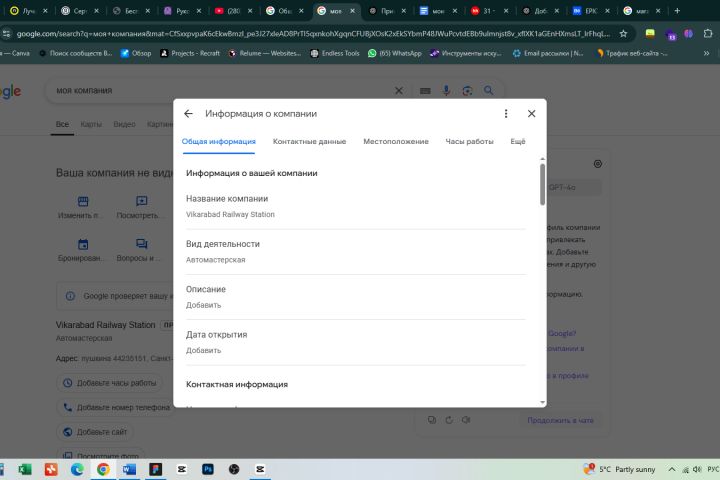The width and height of the screenshot is (720, 480).
Task: Select the Видео search tab
Action: point(124,124)
